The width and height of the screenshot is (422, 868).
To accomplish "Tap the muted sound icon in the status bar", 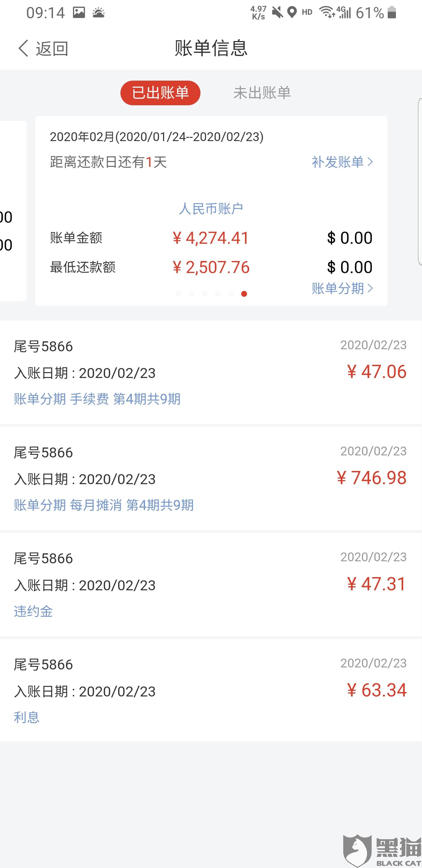I will point(278,13).
